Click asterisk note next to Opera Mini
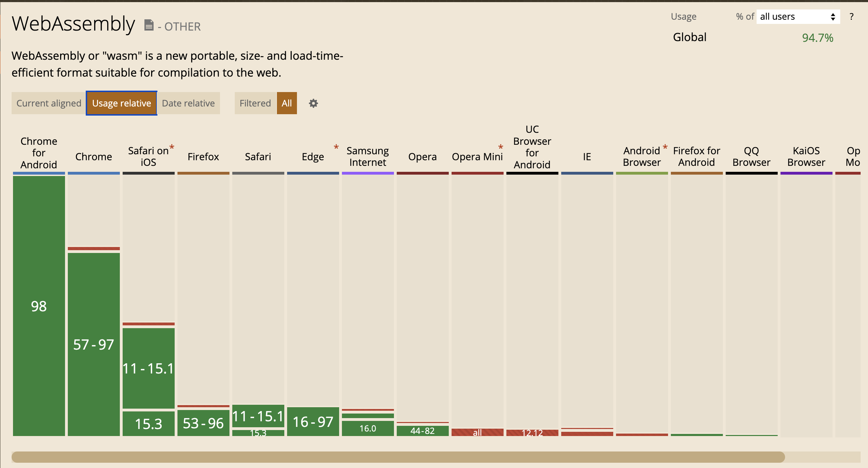Image resolution: width=868 pixels, height=468 pixels. coord(500,147)
